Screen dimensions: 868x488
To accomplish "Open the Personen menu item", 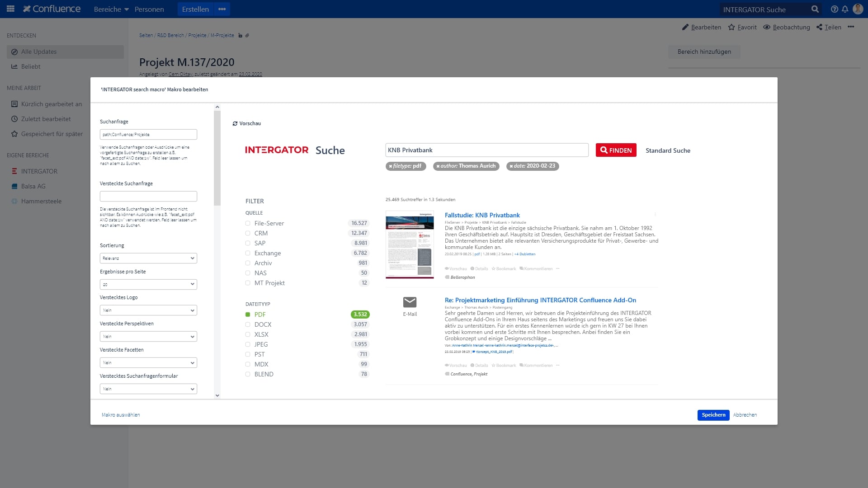I will coord(149,9).
